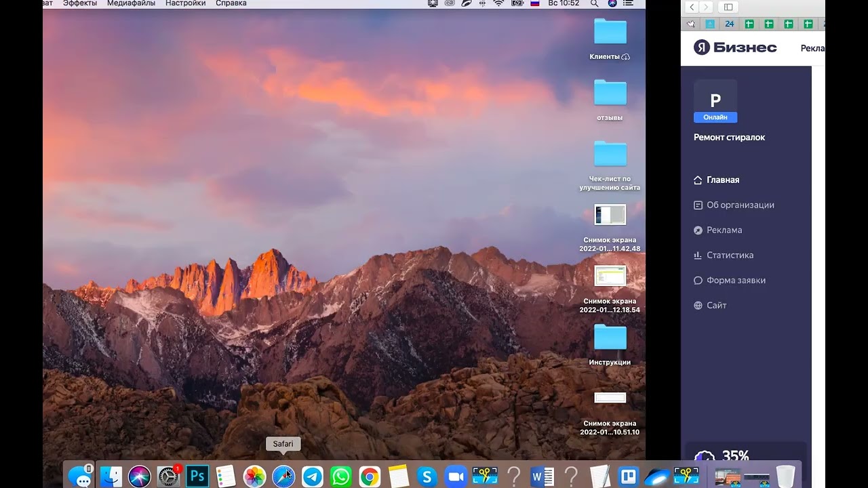This screenshot has height=488, width=868.
Task: Select the Снимок экрана 11.42.48 desktop thumbnail
Action: 610,215
